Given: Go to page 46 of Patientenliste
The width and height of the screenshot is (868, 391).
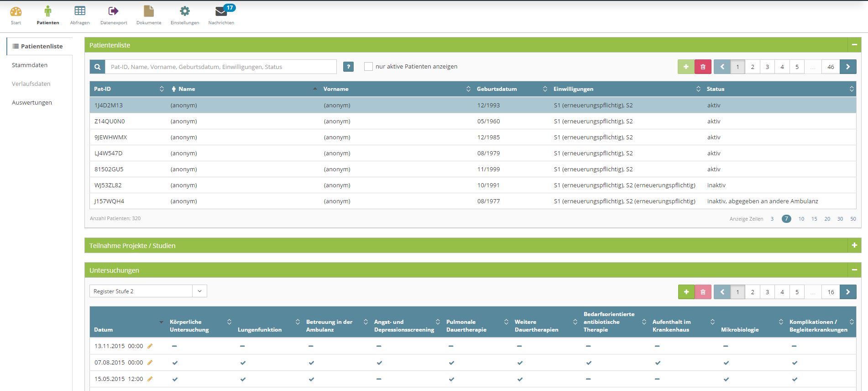Looking at the screenshot, I should 831,67.
